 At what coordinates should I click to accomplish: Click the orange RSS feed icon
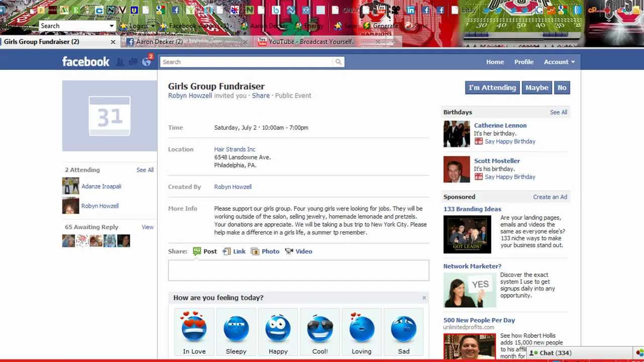tap(636, 10)
